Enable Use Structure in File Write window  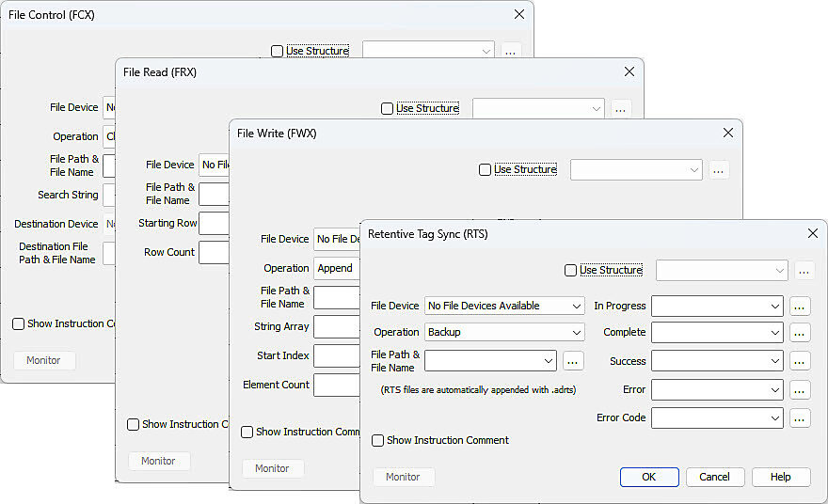tap(485, 170)
